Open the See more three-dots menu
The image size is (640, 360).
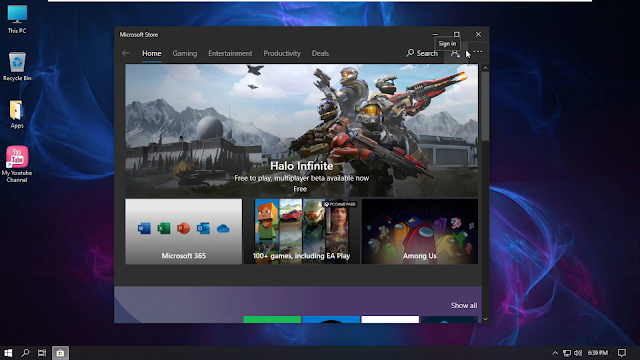point(478,52)
